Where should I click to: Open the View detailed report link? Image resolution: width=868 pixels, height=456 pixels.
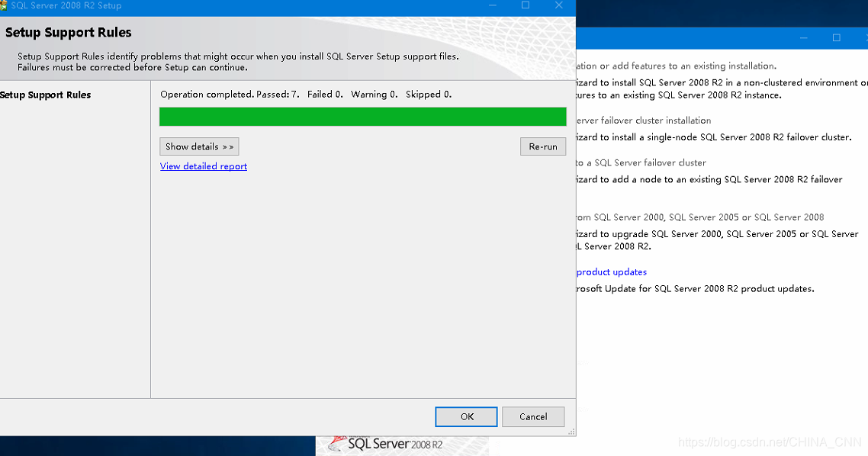coord(204,166)
